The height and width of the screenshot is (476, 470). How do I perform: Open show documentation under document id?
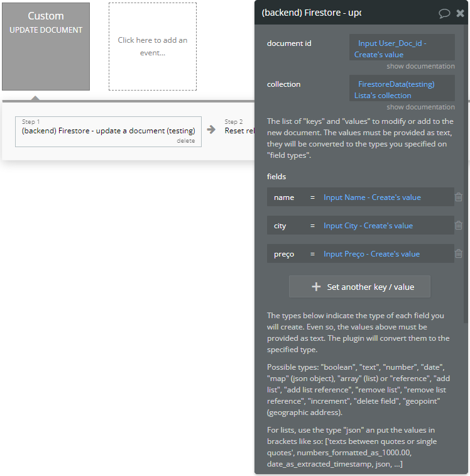(x=420, y=66)
